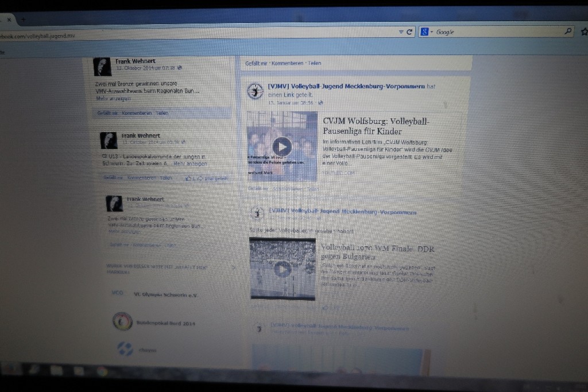Close the current browser tab

click(9, 20)
